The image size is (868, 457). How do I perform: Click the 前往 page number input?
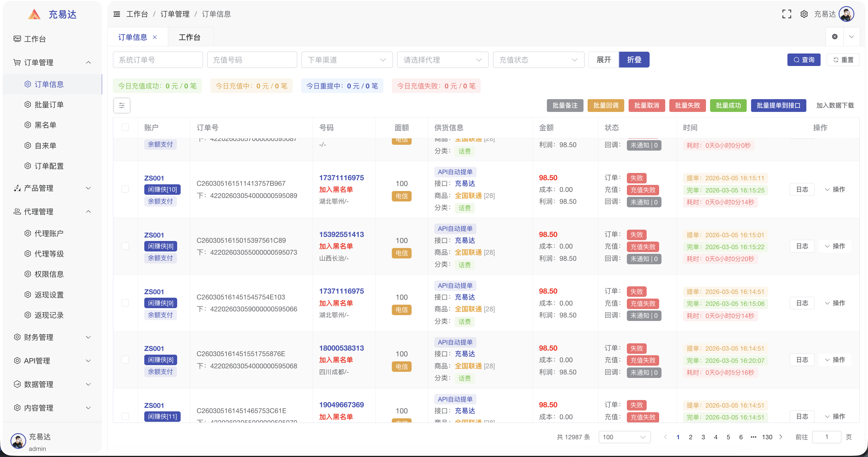coord(827,437)
